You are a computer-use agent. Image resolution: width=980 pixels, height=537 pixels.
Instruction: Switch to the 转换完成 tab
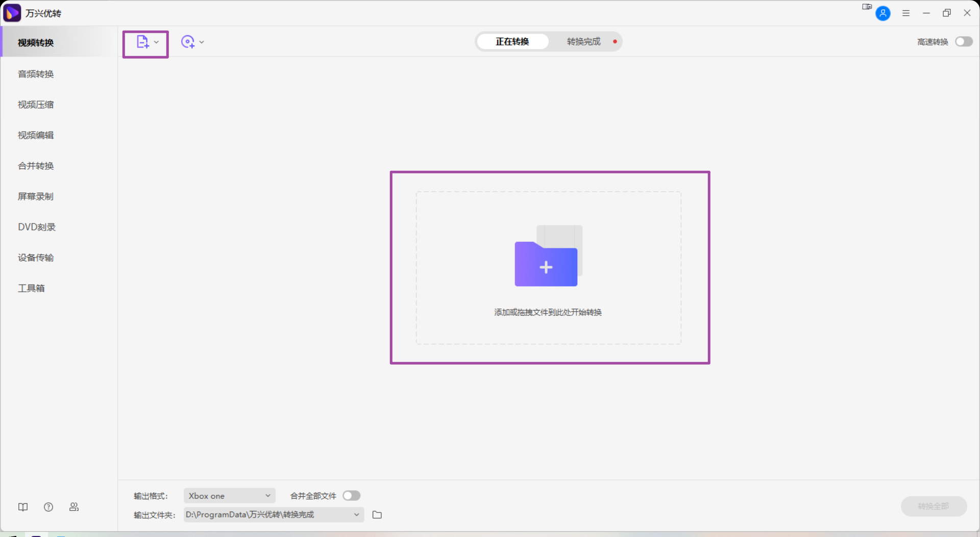tap(583, 42)
